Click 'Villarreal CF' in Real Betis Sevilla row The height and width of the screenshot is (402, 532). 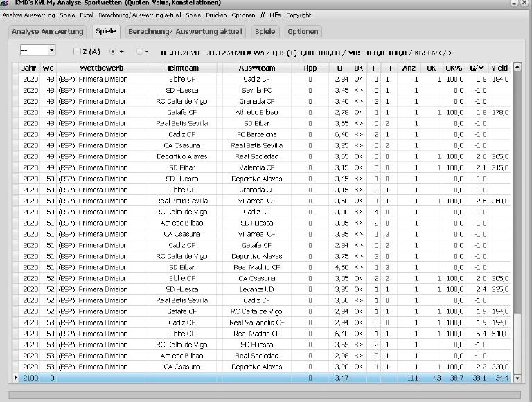point(257,201)
